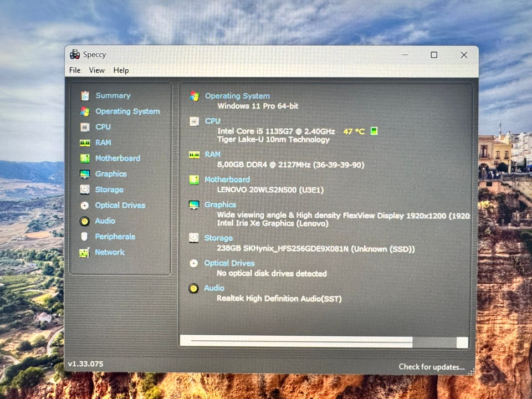
Task: Show Motherboard details from sidebar
Action: pyautogui.click(x=117, y=158)
